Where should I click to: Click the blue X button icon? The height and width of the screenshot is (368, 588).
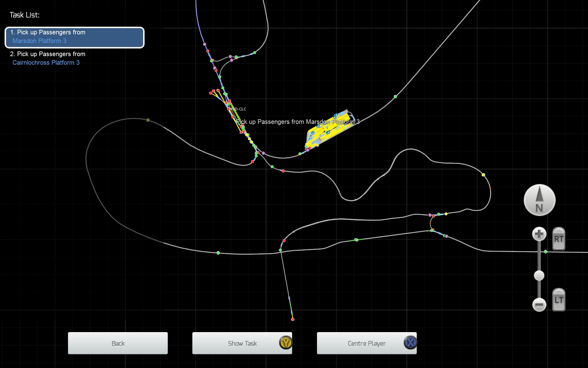410,343
